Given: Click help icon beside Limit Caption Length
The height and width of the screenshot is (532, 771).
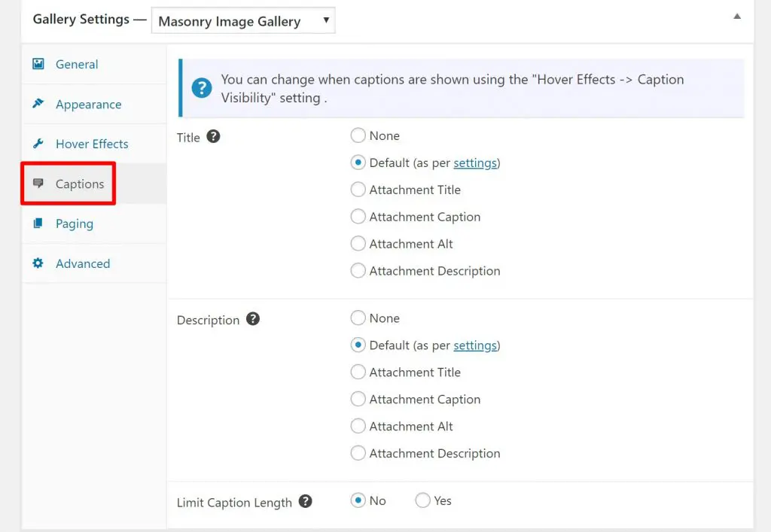Looking at the screenshot, I should pyautogui.click(x=305, y=501).
